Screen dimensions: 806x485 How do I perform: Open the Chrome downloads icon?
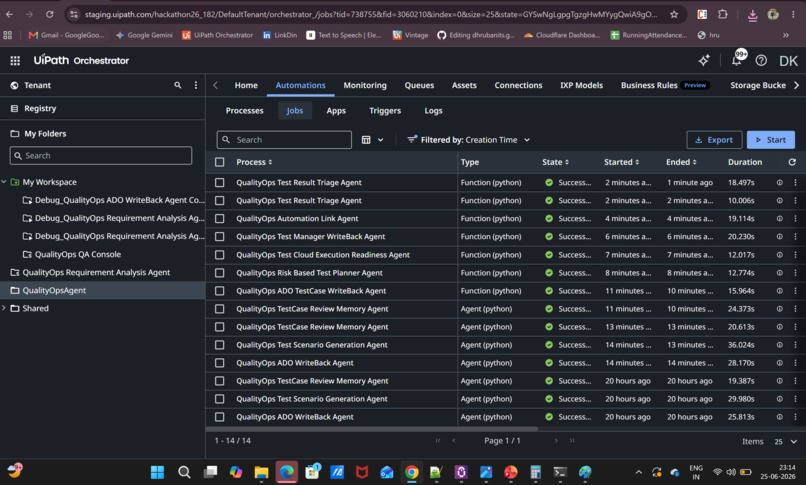(752, 15)
